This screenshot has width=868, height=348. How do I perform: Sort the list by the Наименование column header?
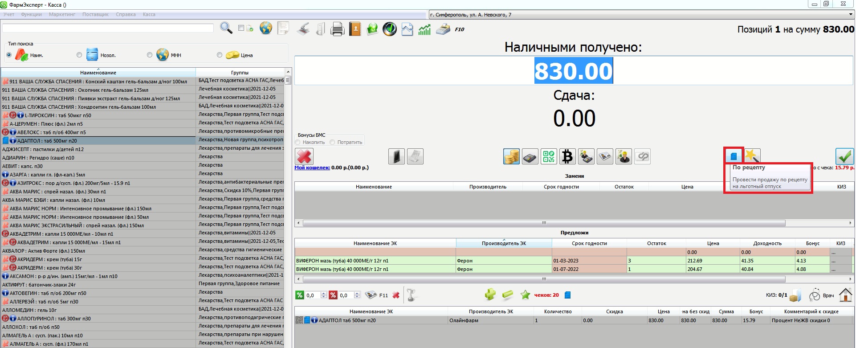98,73
